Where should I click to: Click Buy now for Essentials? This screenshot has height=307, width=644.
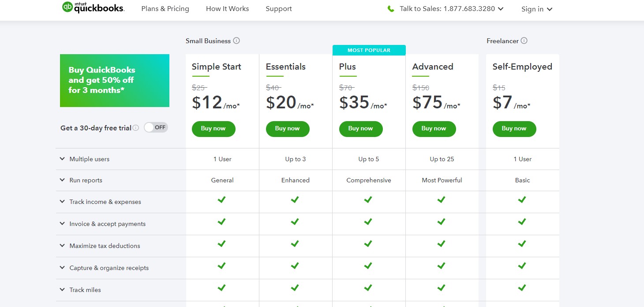point(288,129)
